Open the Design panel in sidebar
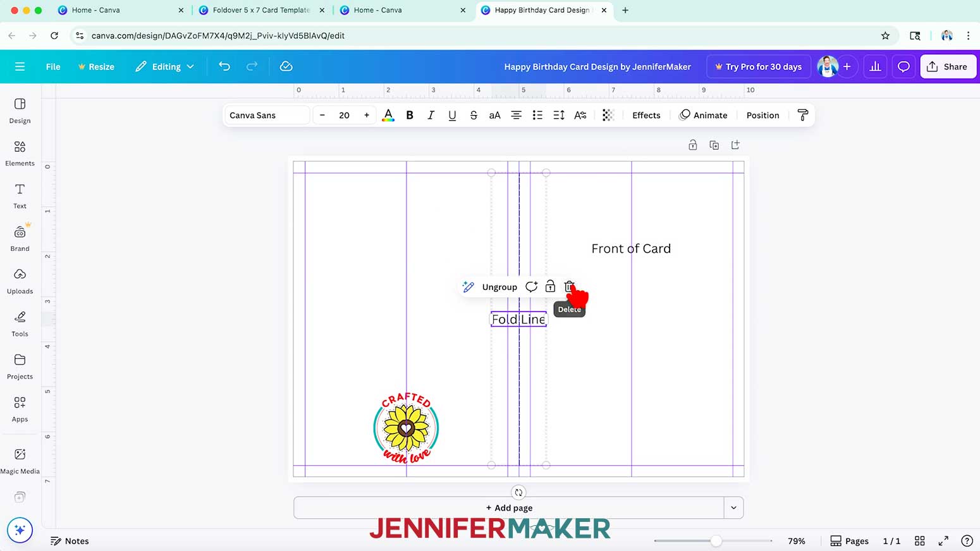The width and height of the screenshot is (980, 551). 20,111
